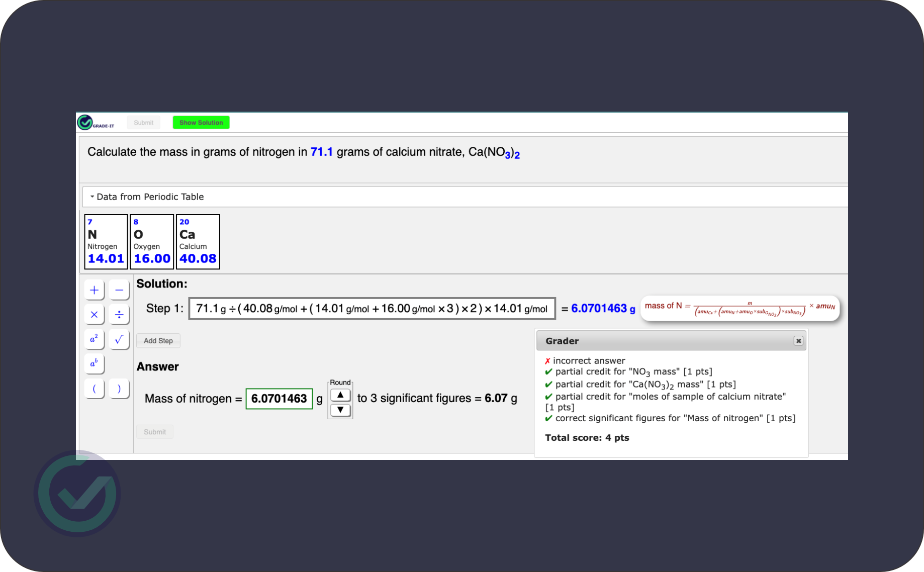Increase significant figures with Round up arrow

point(340,395)
